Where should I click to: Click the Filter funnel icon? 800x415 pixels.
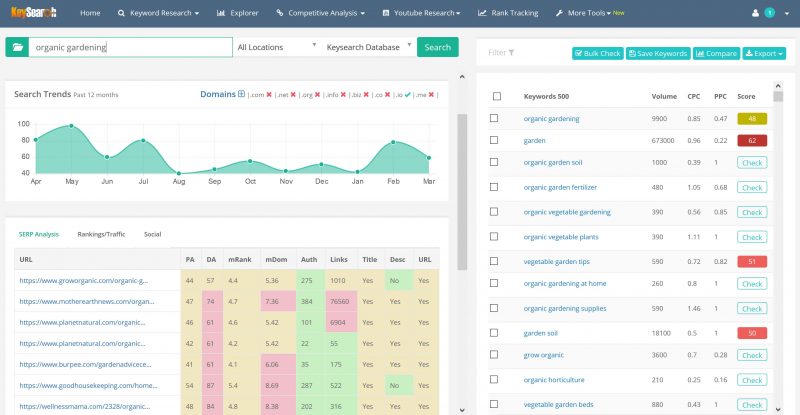511,53
